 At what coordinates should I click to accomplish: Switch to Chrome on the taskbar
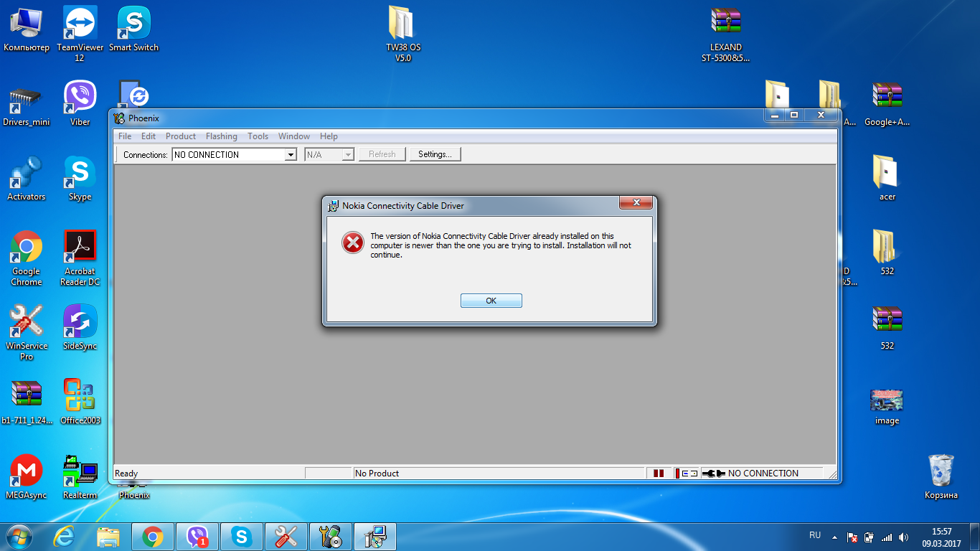tap(152, 536)
